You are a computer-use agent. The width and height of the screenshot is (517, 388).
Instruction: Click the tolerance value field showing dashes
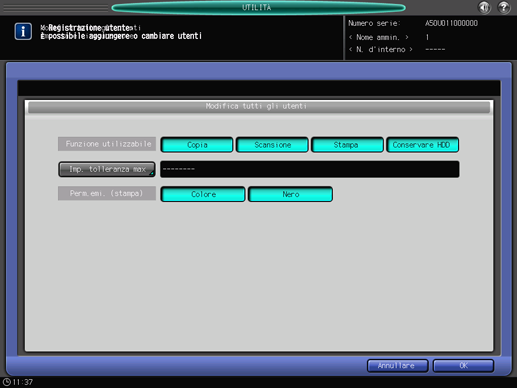(x=310, y=169)
